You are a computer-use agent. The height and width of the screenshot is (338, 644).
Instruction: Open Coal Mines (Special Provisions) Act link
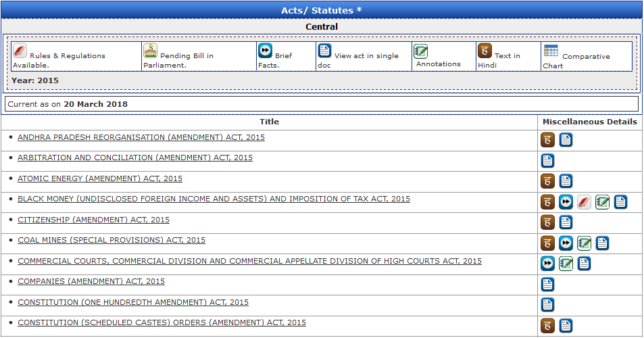click(x=111, y=240)
